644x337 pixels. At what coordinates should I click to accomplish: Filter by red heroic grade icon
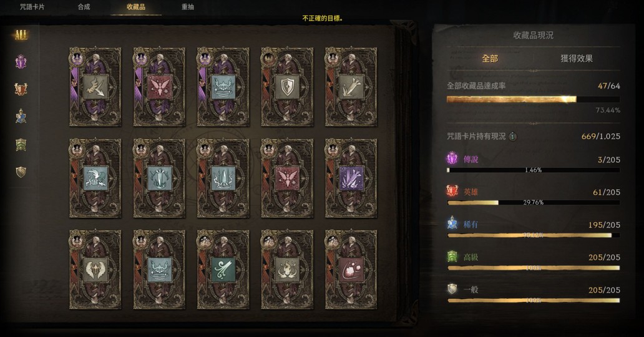(x=21, y=89)
